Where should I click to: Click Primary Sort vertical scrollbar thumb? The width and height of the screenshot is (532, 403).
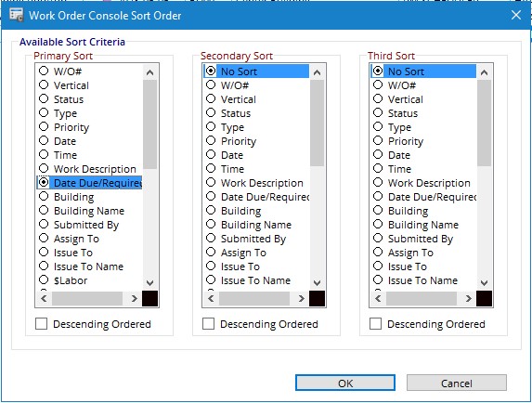coord(149,124)
